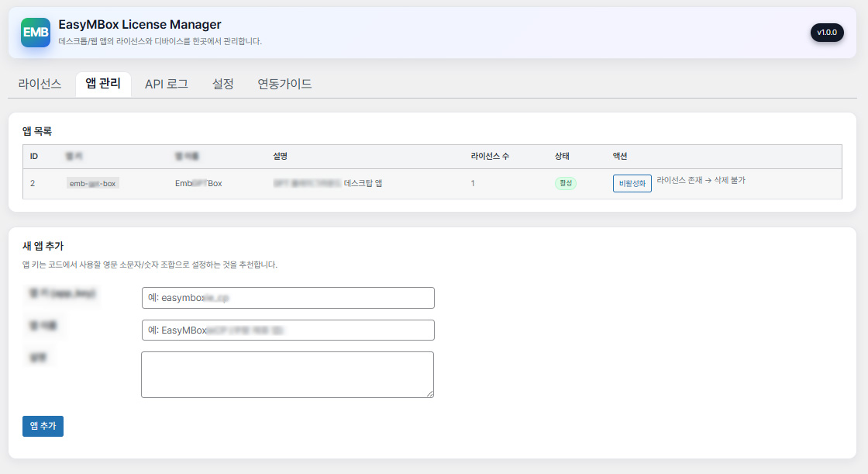Click the EMB logo icon
Viewport: 868px width, 474px height.
pyautogui.click(x=35, y=33)
